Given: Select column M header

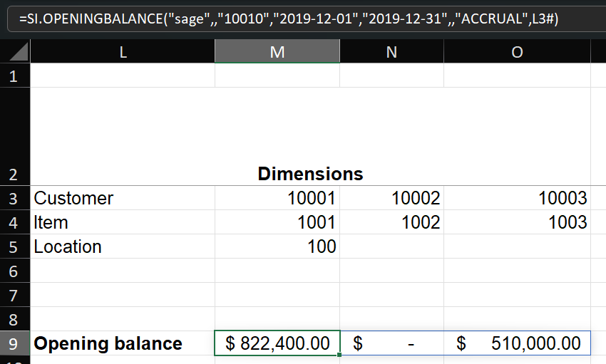Looking at the screenshot, I should (277, 51).
